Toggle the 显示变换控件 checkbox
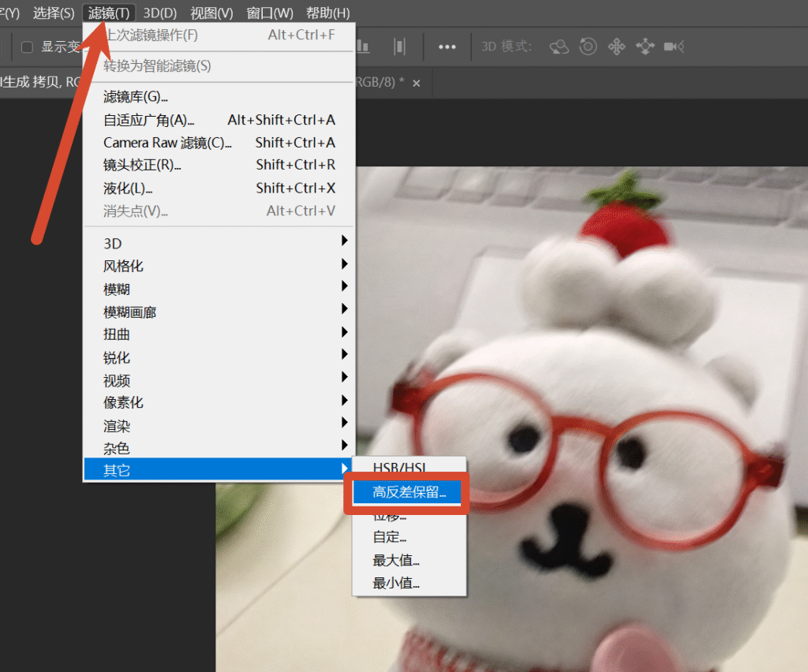The height and width of the screenshot is (672, 808). point(28,47)
